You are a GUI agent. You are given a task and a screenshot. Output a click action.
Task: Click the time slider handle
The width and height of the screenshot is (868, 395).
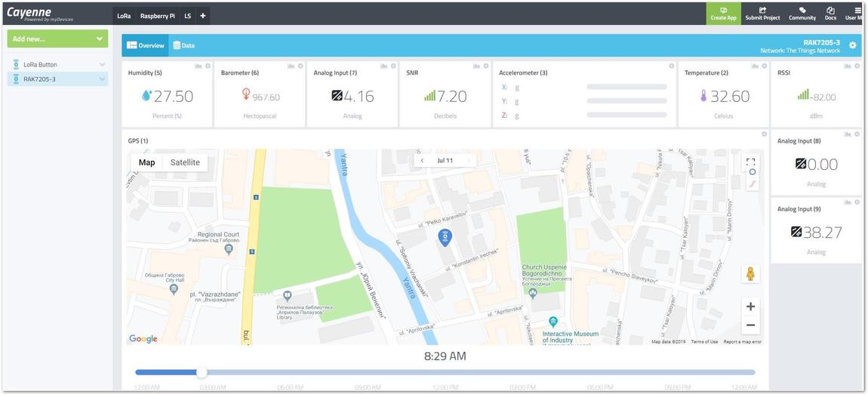click(x=202, y=372)
